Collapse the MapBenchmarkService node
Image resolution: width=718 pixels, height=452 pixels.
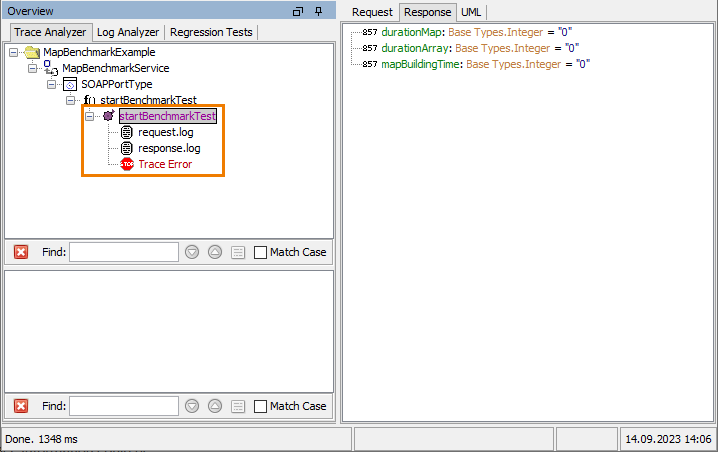click(32, 68)
